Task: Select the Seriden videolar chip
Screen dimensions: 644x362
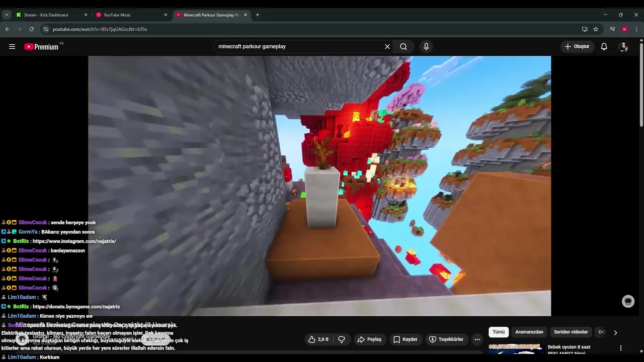Action: (x=571, y=332)
